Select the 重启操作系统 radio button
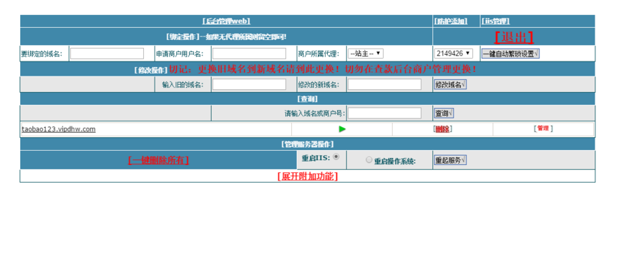The width and height of the screenshot is (644, 265). point(369,160)
